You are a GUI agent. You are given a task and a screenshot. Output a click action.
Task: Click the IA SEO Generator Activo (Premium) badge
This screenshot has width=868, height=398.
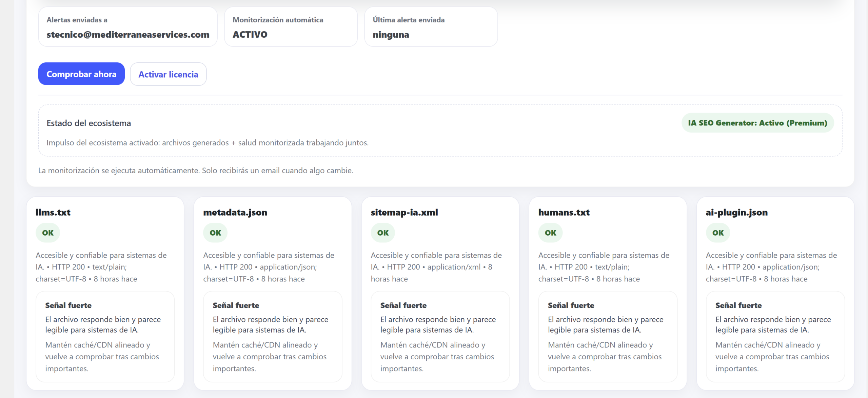tap(757, 123)
